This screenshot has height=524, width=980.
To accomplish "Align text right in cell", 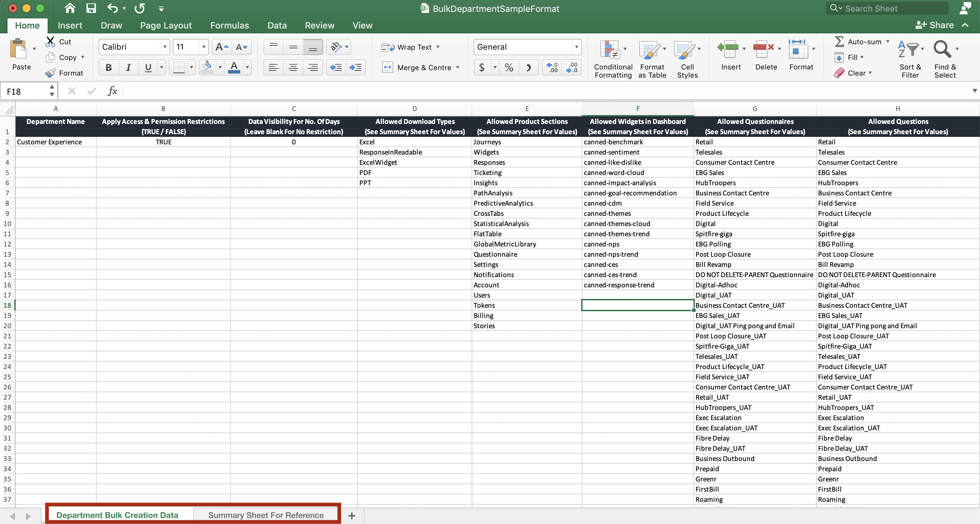I will pyautogui.click(x=313, y=68).
